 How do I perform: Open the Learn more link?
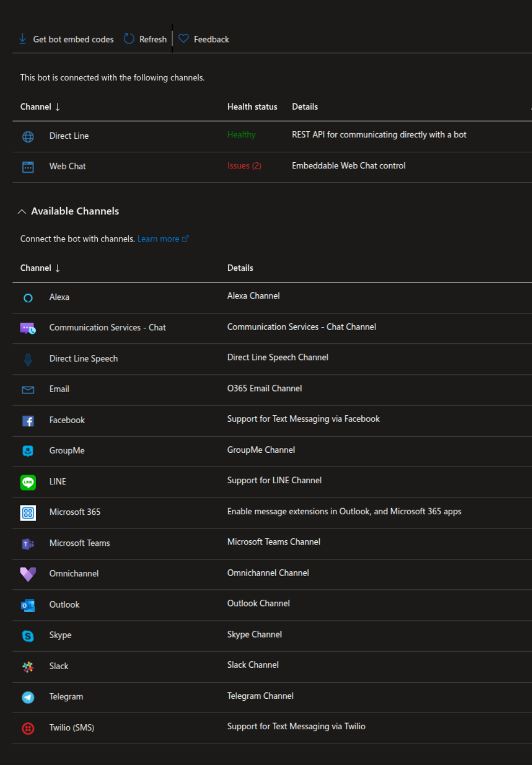163,239
